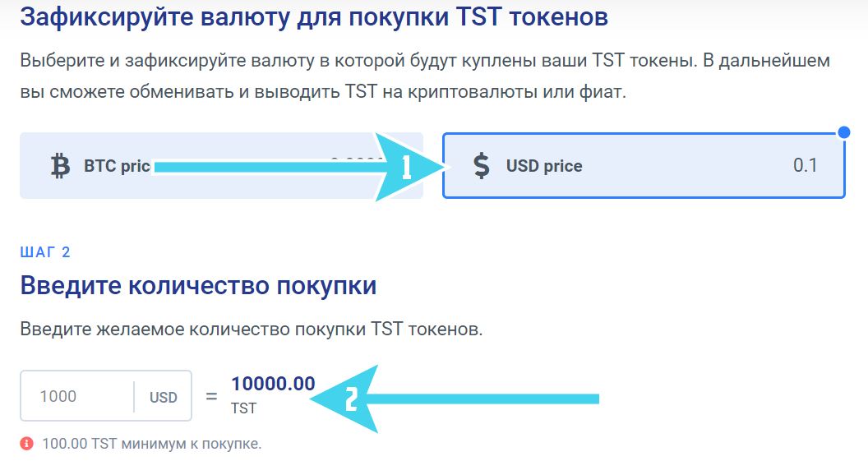
Task: Click the Bitcoin symbol icon
Action: (x=60, y=166)
